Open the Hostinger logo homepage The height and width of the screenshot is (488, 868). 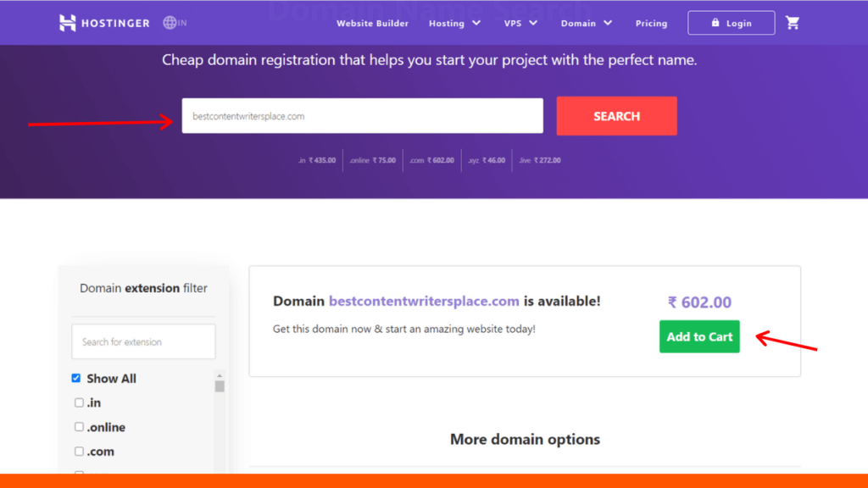coord(104,23)
